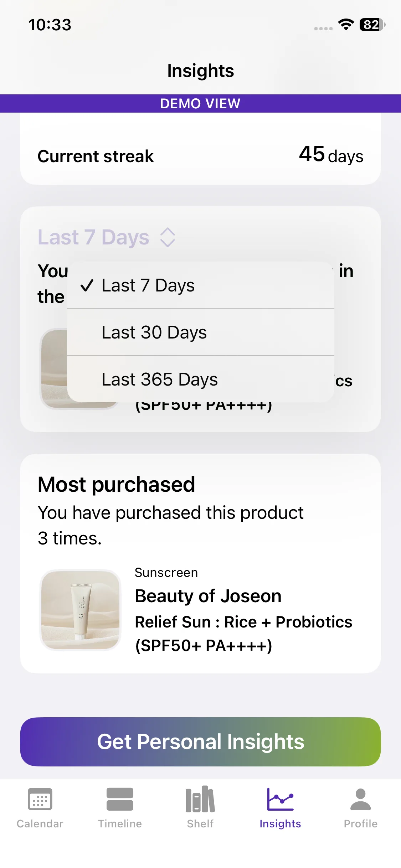Tap the Current streak row
The image size is (401, 868).
[200, 156]
